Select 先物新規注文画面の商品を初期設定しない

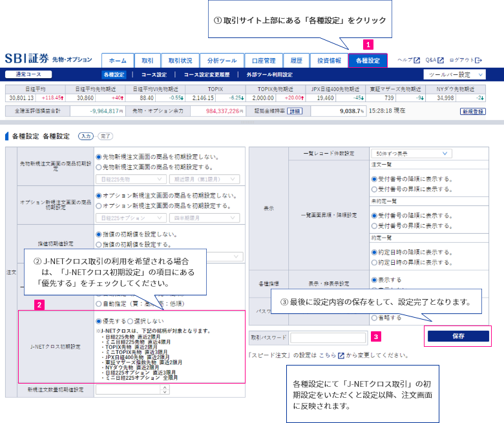99,157
